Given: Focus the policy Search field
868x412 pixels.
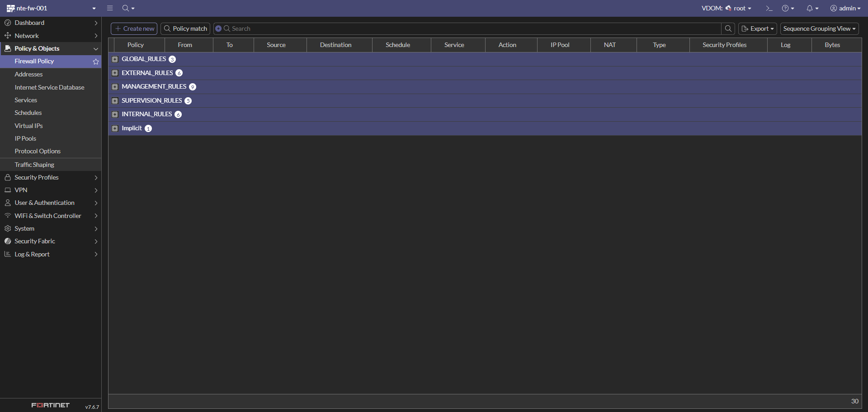Looking at the screenshot, I should (x=470, y=28).
